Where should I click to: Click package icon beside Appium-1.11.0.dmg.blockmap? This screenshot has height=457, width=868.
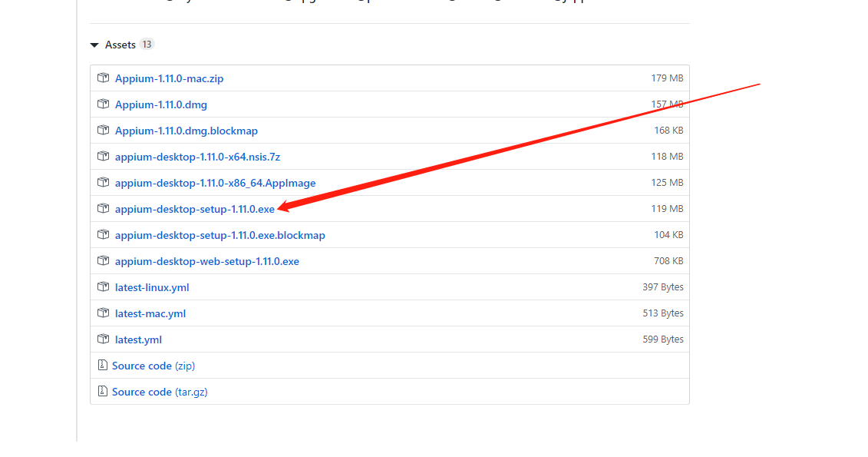103,130
